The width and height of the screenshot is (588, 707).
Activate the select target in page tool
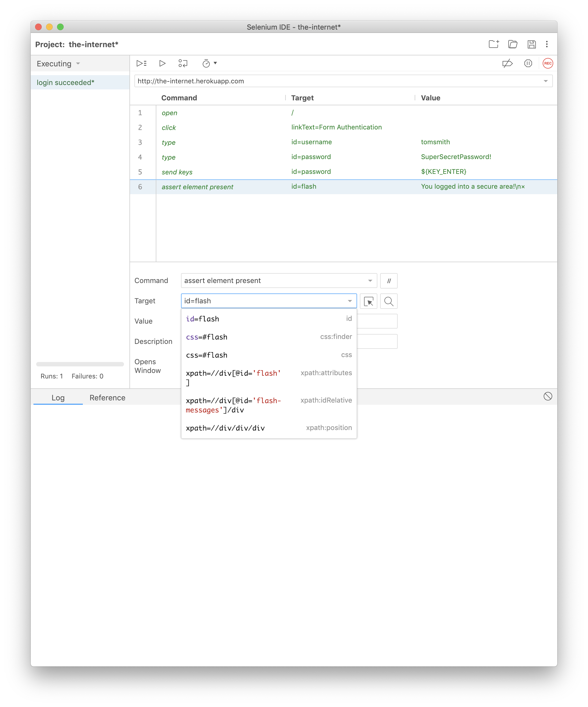tap(369, 301)
